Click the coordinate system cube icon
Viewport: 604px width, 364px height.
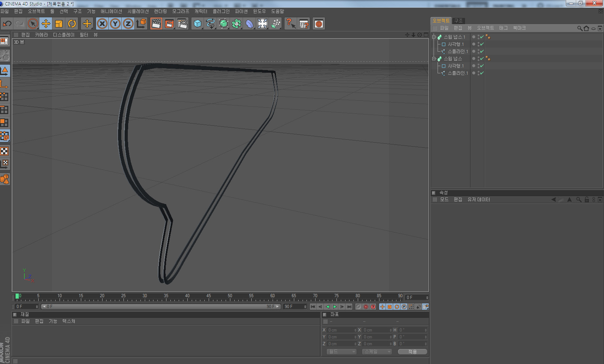pyautogui.click(x=141, y=24)
